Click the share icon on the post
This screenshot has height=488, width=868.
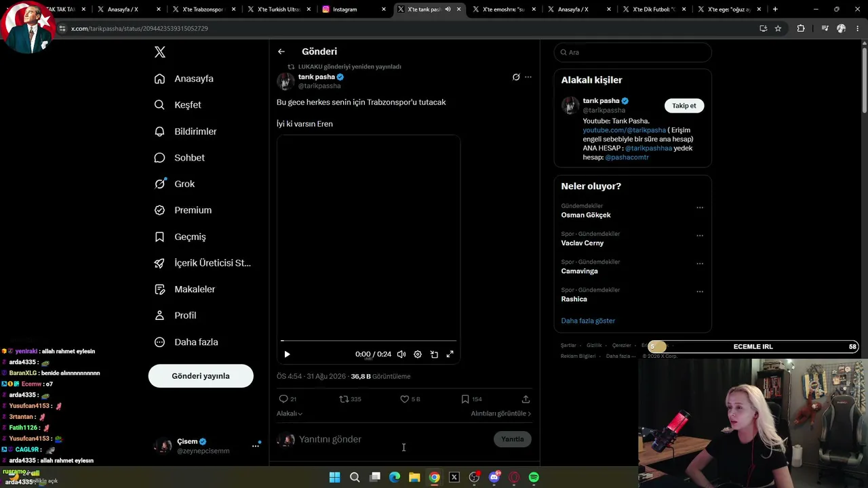[x=526, y=399]
